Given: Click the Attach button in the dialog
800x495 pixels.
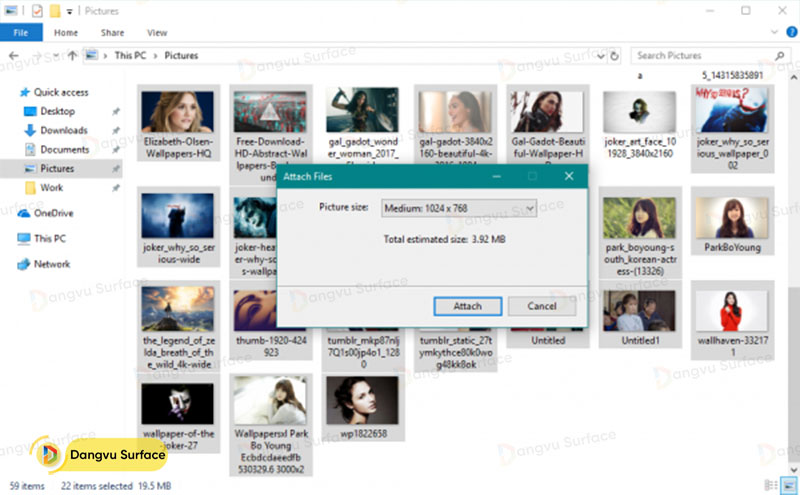Looking at the screenshot, I should coord(467,306).
